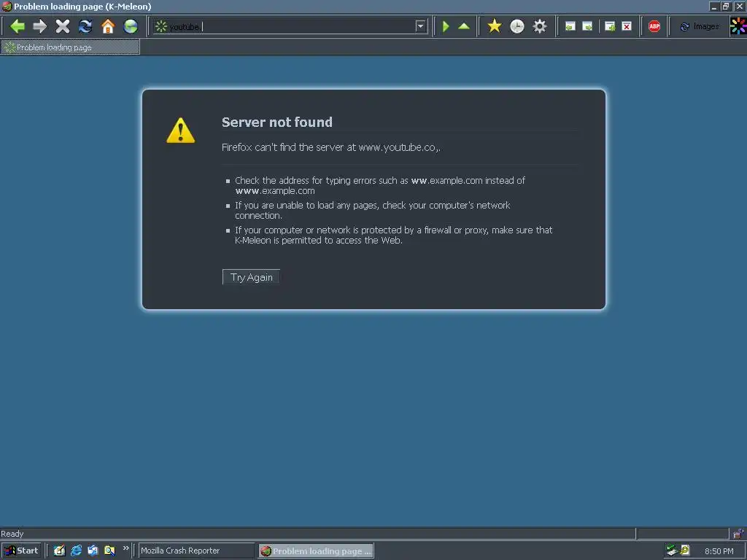Click the 8:50 PM taskbar clock
Image resolution: width=747 pixels, height=560 pixels.
[719, 551]
